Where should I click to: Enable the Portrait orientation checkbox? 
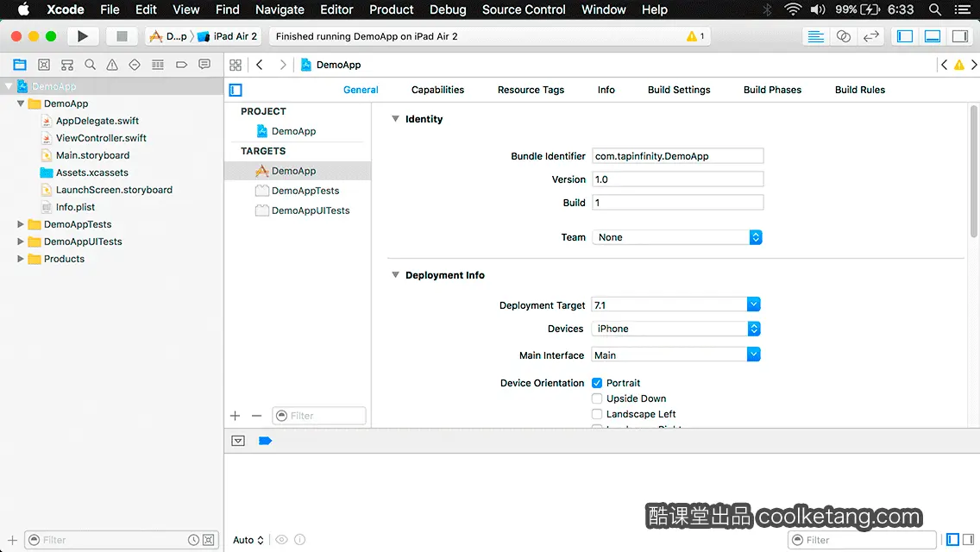click(x=597, y=383)
